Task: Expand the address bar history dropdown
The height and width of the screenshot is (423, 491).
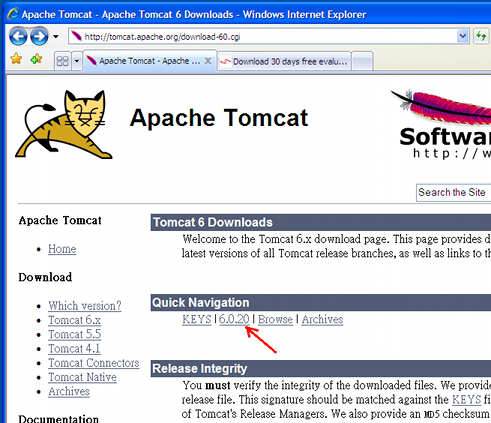Action: click(462, 36)
